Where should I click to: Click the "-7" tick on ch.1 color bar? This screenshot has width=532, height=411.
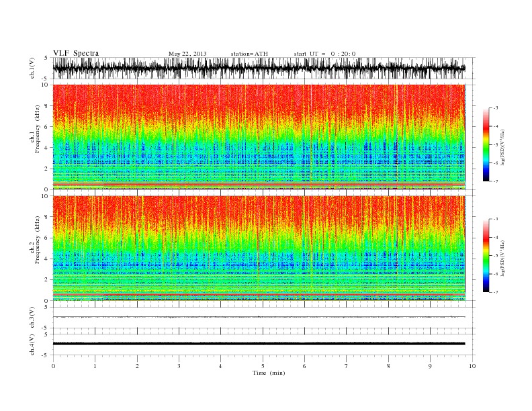(495, 181)
